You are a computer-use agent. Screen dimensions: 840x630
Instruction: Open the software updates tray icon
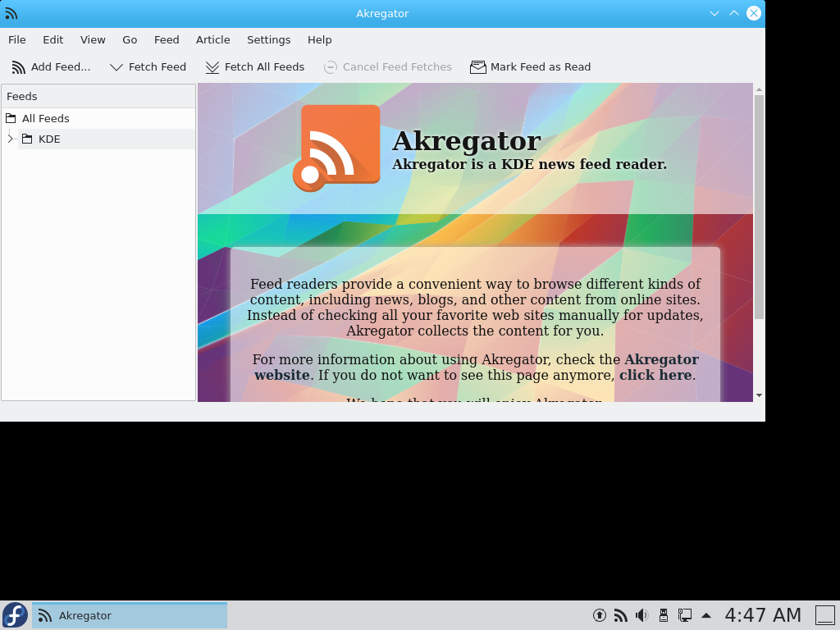600,615
